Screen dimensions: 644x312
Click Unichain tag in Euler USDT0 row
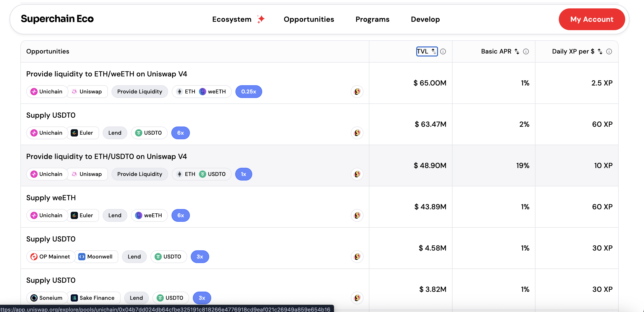click(x=47, y=133)
